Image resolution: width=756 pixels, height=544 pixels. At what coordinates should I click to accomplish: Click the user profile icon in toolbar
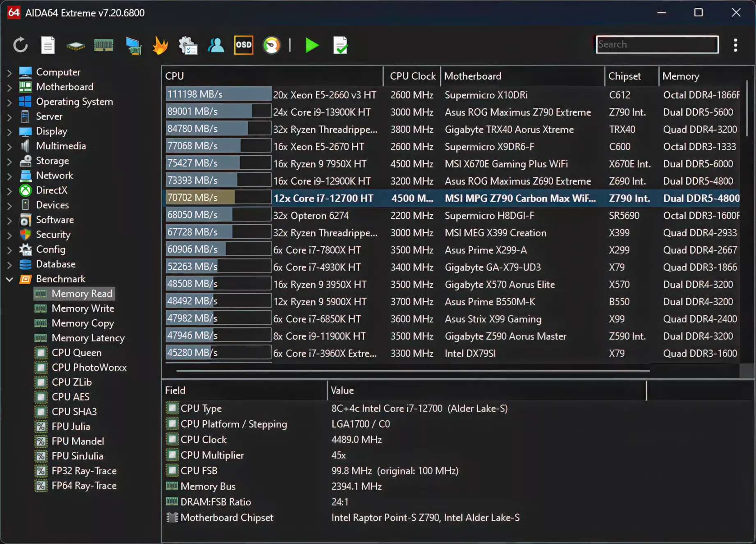(x=215, y=45)
